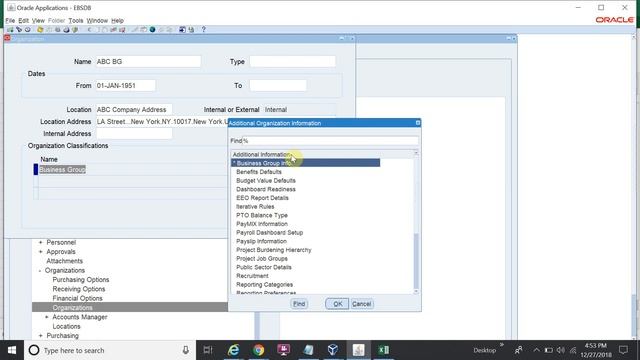Click the Type field
640x360 pixels.
(293, 62)
